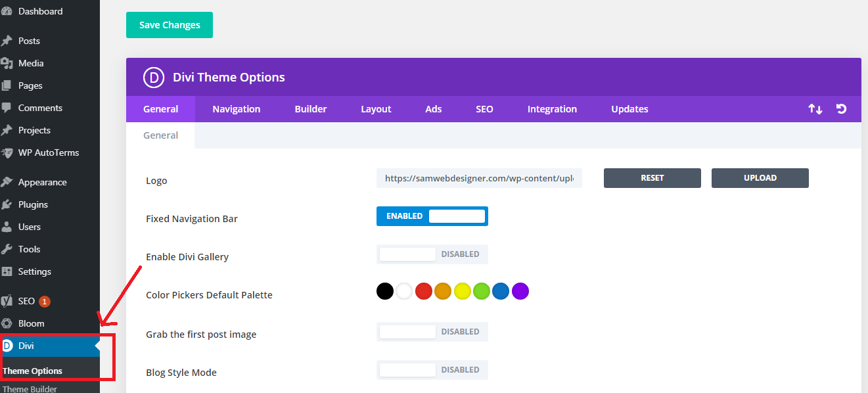Pick the green palette color
868x393 pixels.
click(482, 291)
